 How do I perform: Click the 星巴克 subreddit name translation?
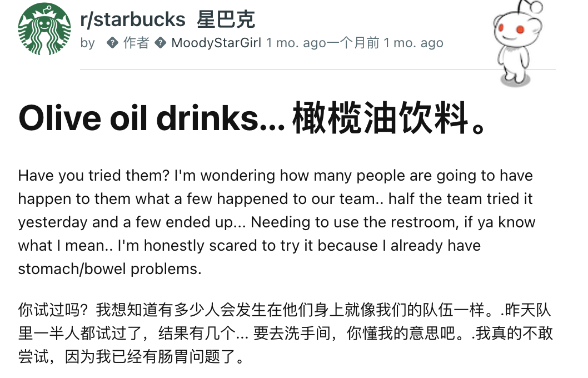(226, 20)
